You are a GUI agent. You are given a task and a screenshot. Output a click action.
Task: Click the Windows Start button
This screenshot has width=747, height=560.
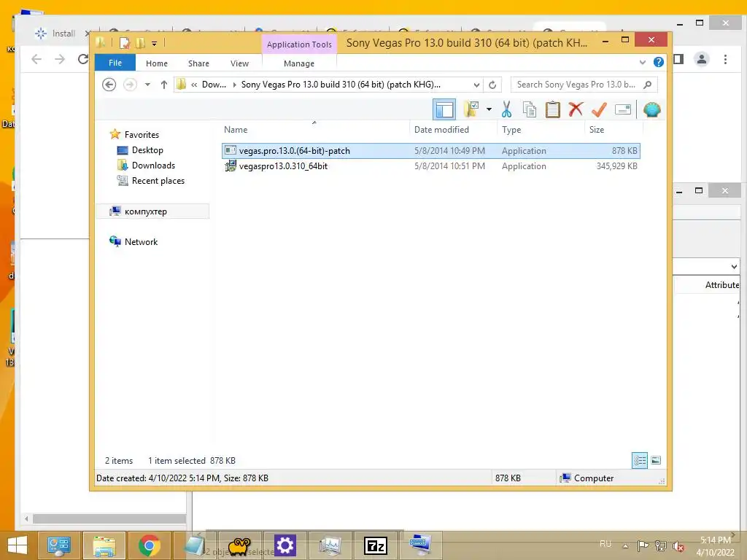pyautogui.click(x=18, y=545)
